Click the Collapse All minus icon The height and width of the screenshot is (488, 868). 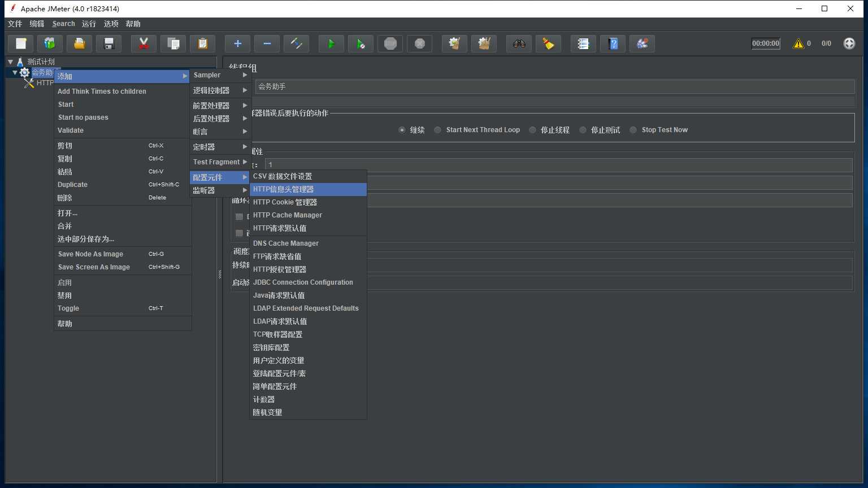(267, 43)
